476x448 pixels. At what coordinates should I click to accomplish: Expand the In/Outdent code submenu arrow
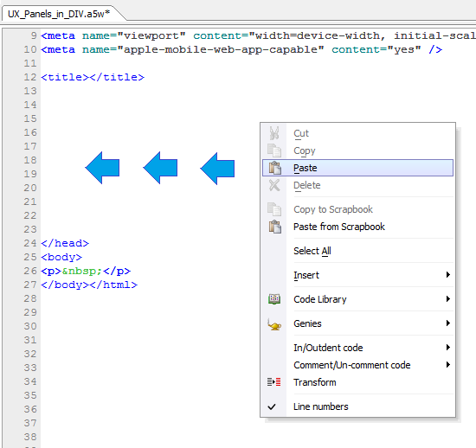448,348
